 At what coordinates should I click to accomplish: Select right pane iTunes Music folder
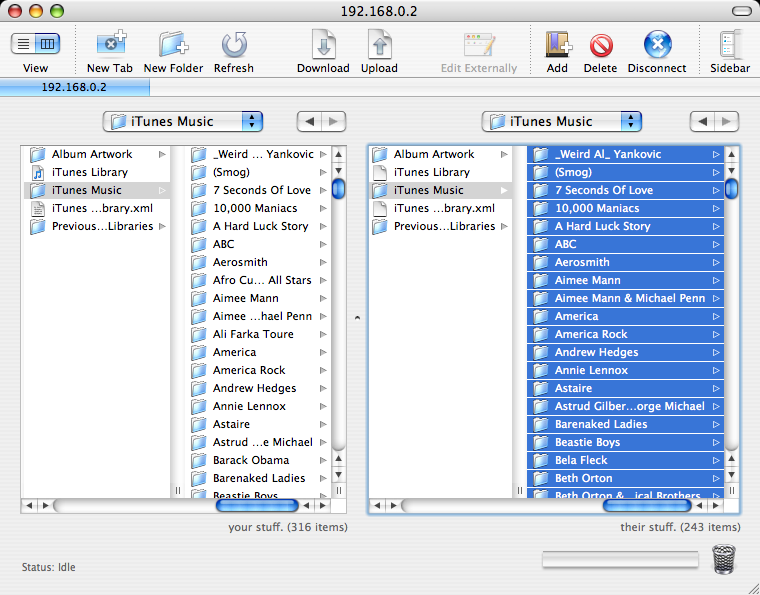(440, 190)
